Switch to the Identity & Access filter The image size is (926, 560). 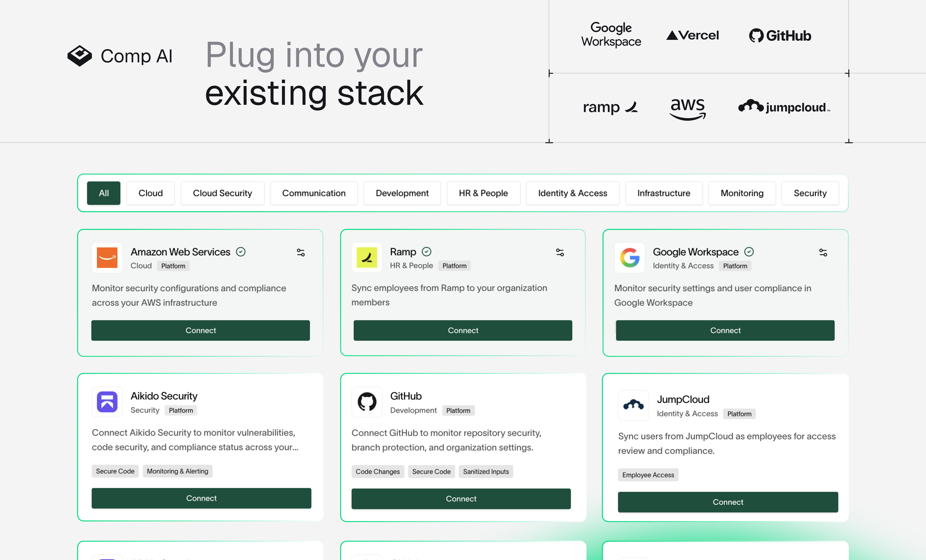point(572,193)
